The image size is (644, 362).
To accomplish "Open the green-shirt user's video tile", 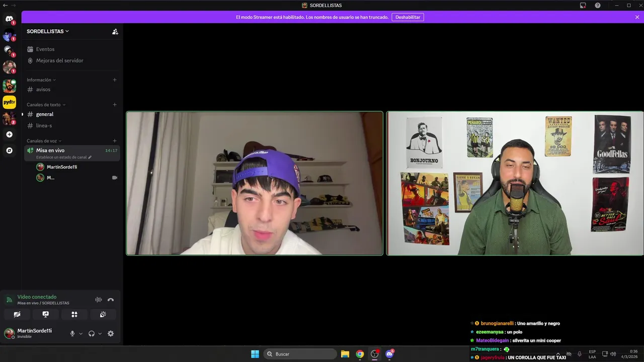I will [515, 183].
